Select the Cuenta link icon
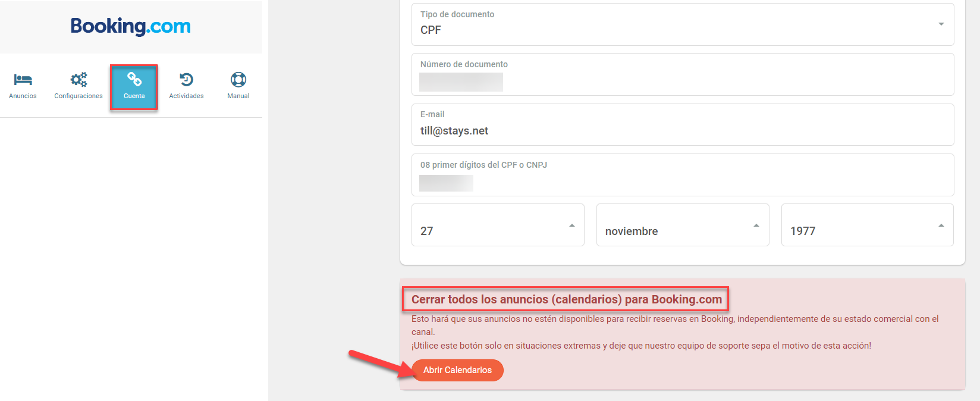Image resolution: width=980 pixels, height=401 pixels. click(x=134, y=79)
